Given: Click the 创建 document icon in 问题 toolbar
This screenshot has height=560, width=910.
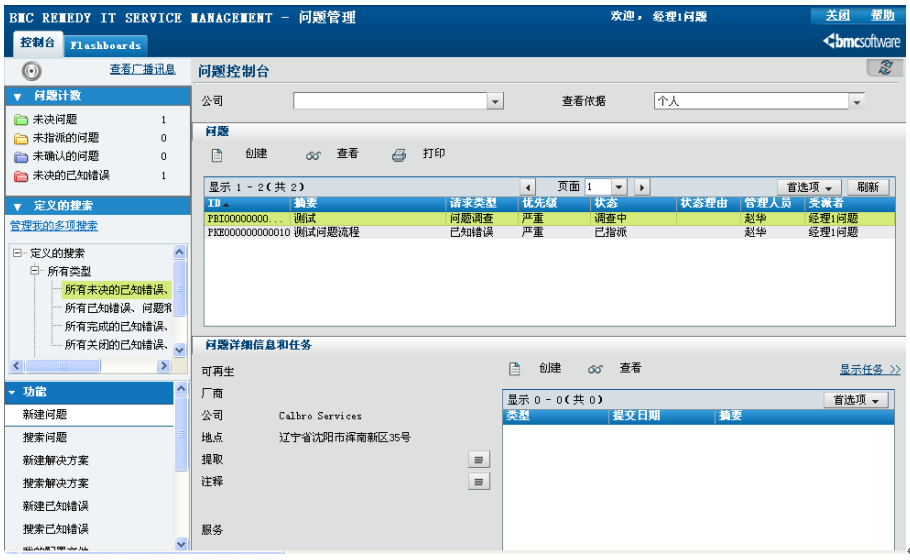Looking at the screenshot, I should [x=217, y=155].
